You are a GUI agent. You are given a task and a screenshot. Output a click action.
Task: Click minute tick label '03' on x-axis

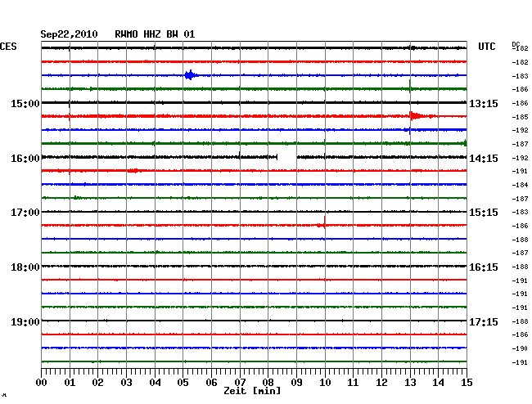[126, 382]
